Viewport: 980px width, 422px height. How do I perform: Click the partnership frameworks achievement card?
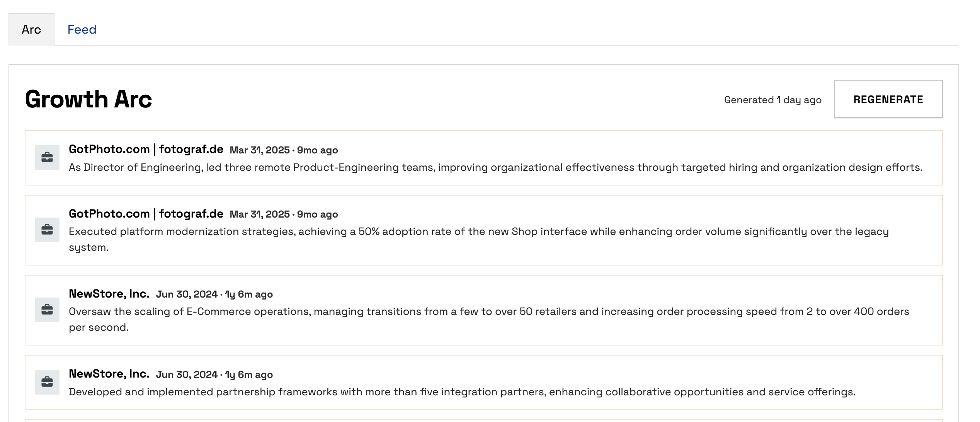[490, 381]
